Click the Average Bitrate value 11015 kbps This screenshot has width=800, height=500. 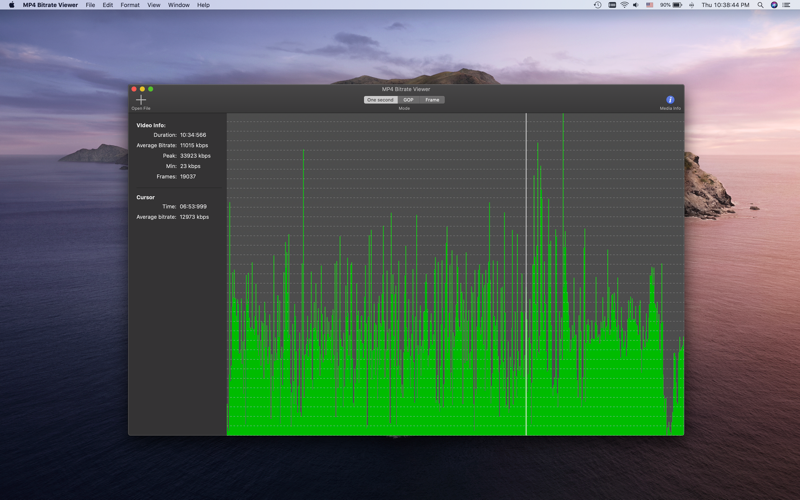[194, 145]
